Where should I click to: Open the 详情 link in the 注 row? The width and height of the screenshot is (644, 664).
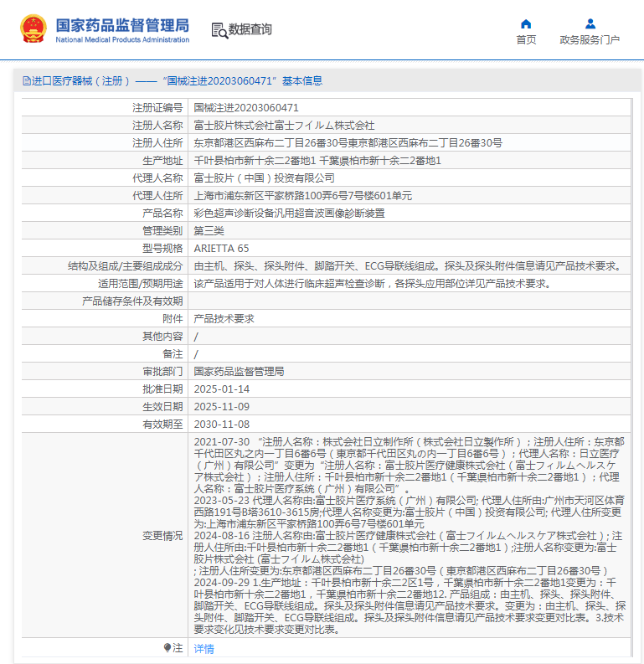[x=204, y=649]
